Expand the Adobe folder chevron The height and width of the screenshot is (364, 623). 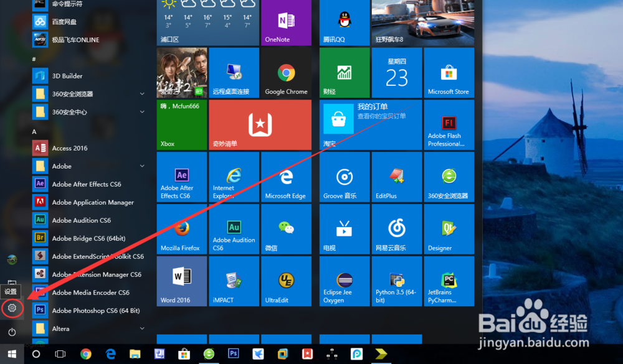click(142, 166)
